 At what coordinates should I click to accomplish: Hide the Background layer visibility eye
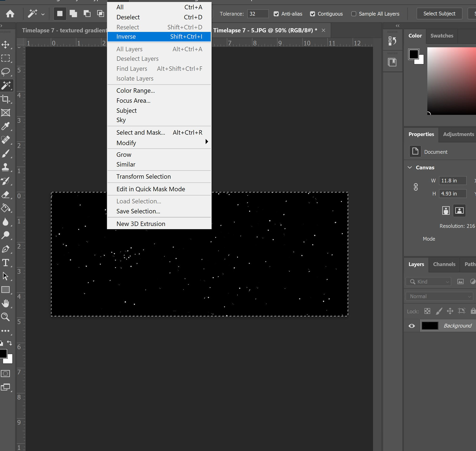pyautogui.click(x=412, y=326)
